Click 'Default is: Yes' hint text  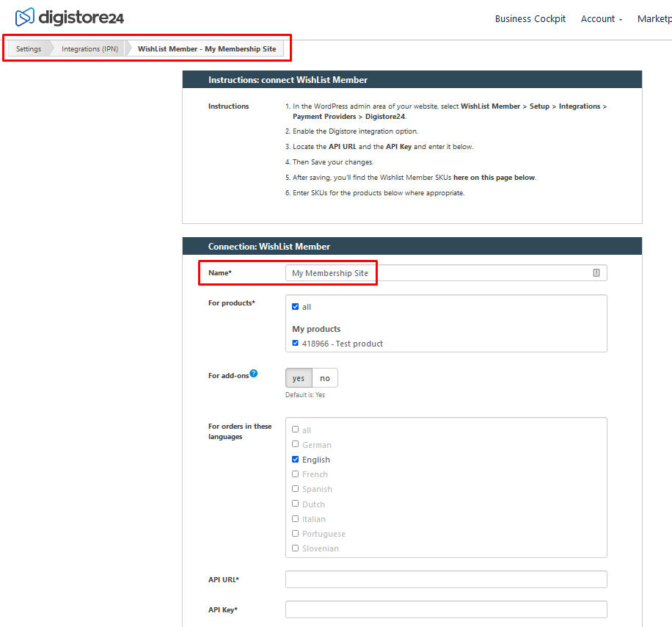305,395
